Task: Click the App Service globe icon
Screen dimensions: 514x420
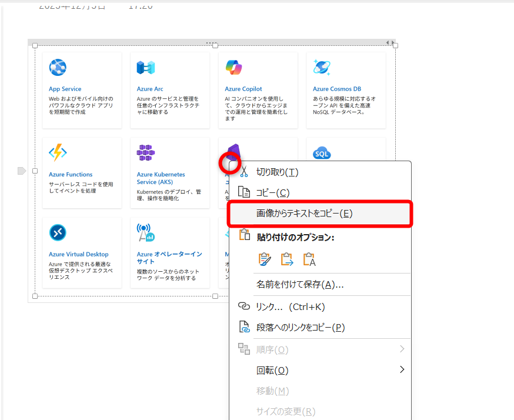Action: (58, 67)
